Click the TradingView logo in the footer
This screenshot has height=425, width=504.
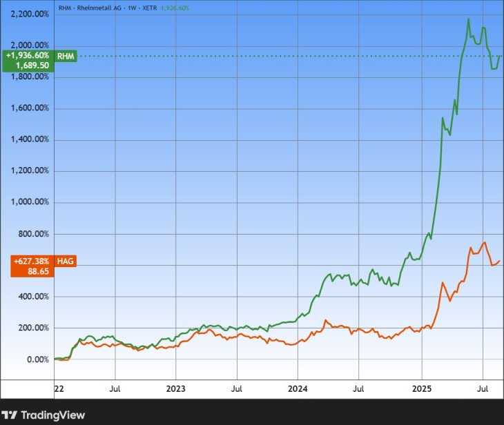pyautogui.click(x=43, y=415)
